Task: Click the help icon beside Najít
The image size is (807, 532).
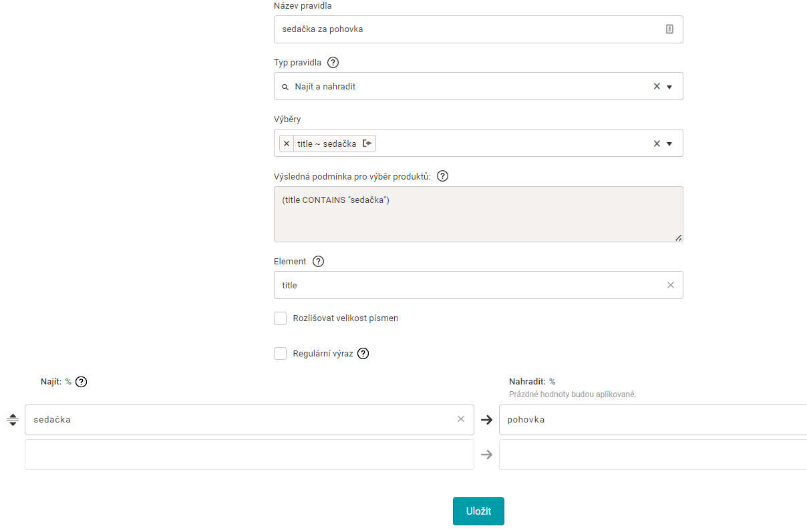Action: point(81,382)
